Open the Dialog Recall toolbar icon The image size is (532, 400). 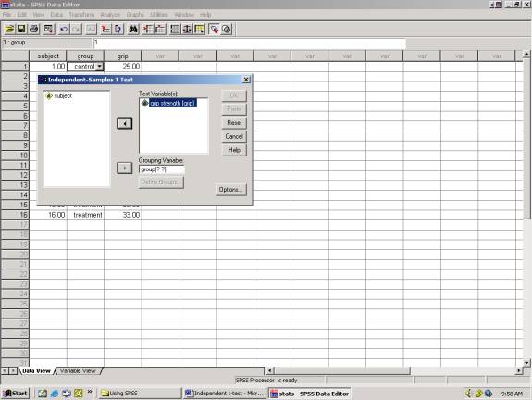point(49,30)
